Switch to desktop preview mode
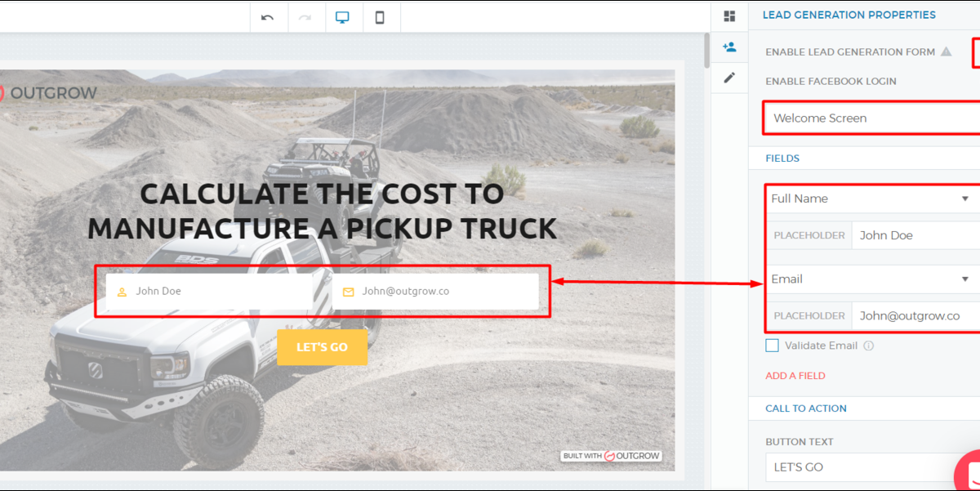Viewport: 980px width, 491px height. [x=343, y=18]
